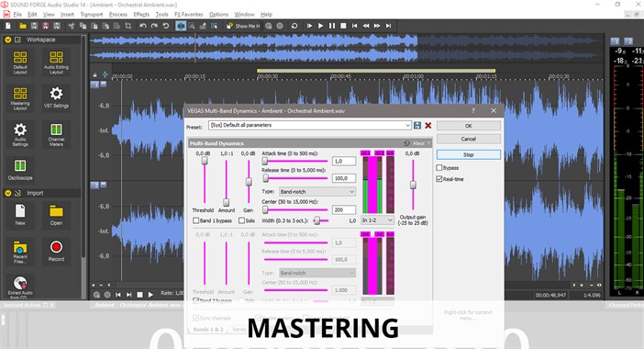Click the Redo arrow in toolbar
This screenshot has width=644, height=349.
point(154,26)
